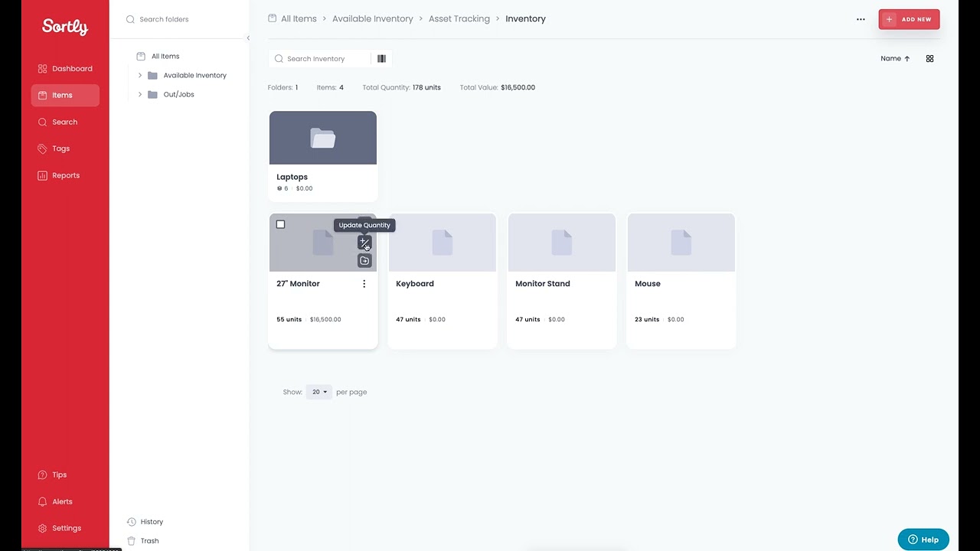
Task: Click the Monitor Stand item name
Action: click(x=542, y=284)
